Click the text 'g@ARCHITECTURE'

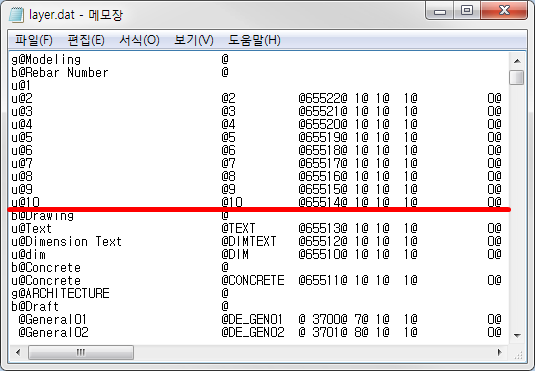point(60,294)
